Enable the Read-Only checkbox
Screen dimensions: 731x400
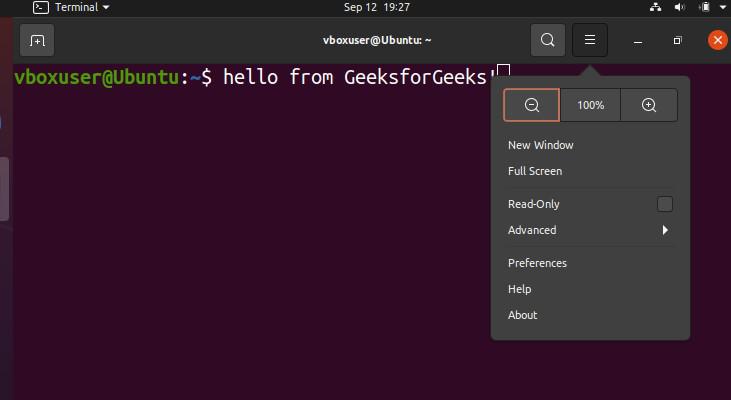(x=665, y=204)
